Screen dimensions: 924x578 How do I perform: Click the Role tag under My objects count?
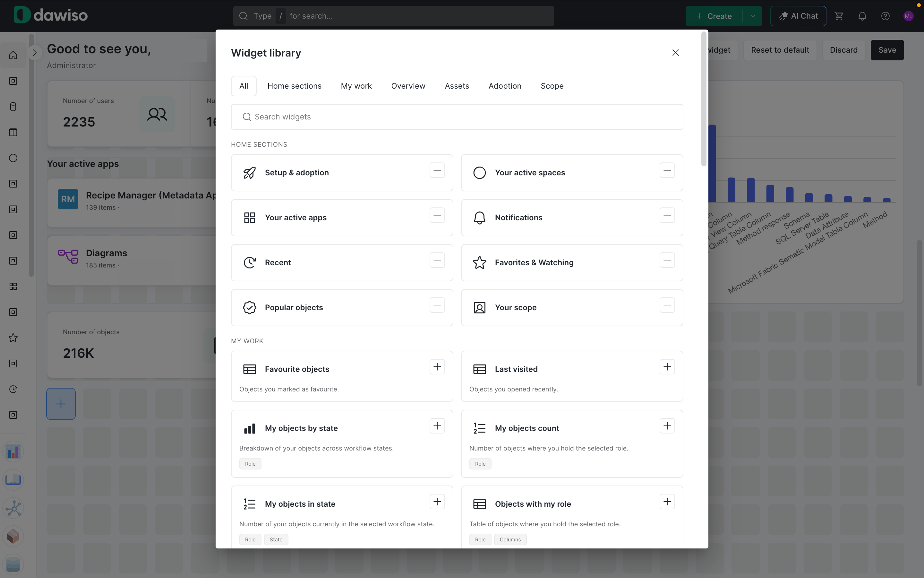pos(480,464)
